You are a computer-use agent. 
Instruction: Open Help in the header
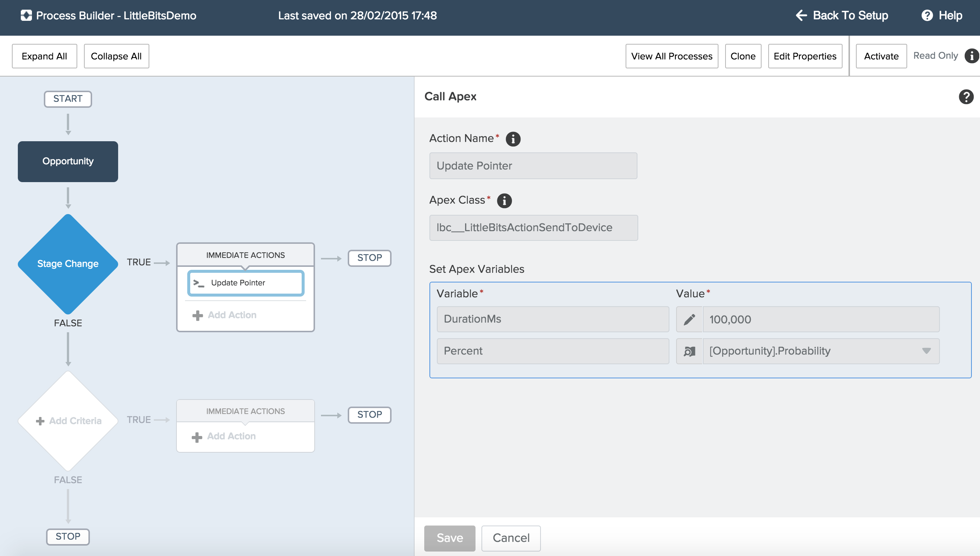(x=942, y=16)
